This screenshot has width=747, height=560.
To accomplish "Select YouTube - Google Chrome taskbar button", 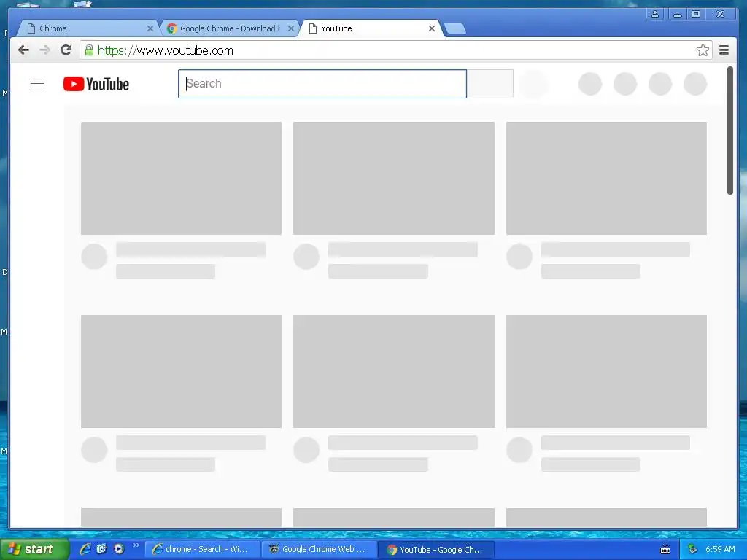I will [436, 550].
